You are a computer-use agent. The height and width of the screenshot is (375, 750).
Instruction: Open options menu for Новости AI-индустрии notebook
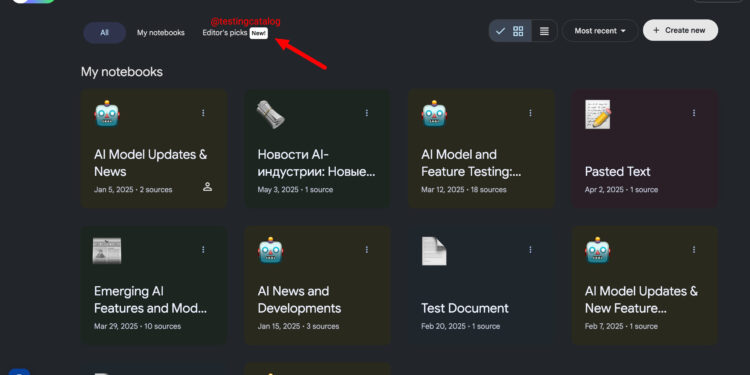point(367,113)
